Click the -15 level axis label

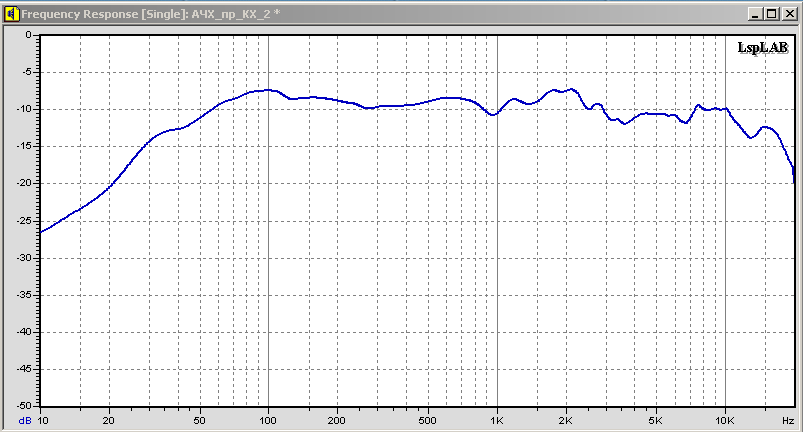[x=24, y=146]
